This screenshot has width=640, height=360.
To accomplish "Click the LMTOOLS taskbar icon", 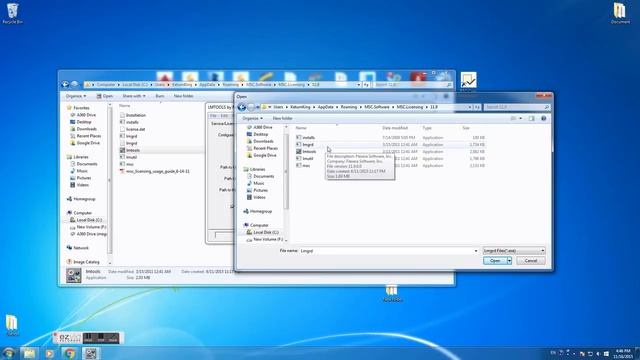I will pos(91,353).
